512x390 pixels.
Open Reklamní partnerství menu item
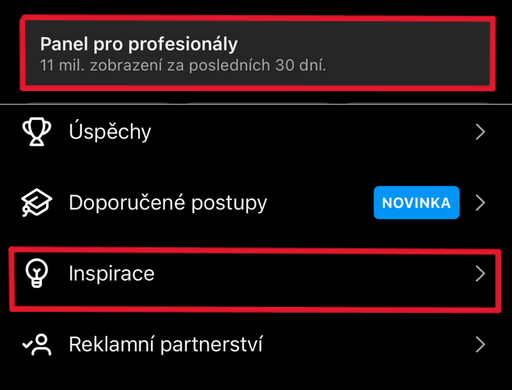[256, 345]
